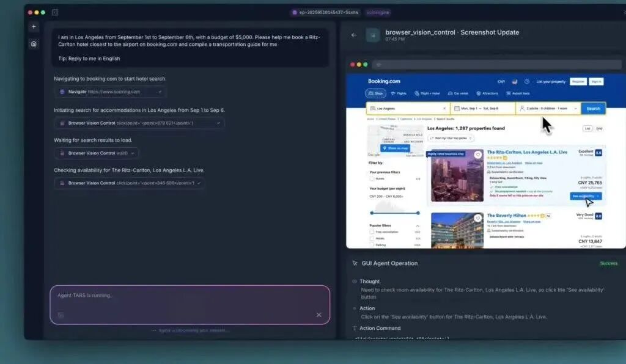The height and width of the screenshot is (364, 626).
Task: Click the language flag icon on Booking.com
Action: (x=515, y=81)
